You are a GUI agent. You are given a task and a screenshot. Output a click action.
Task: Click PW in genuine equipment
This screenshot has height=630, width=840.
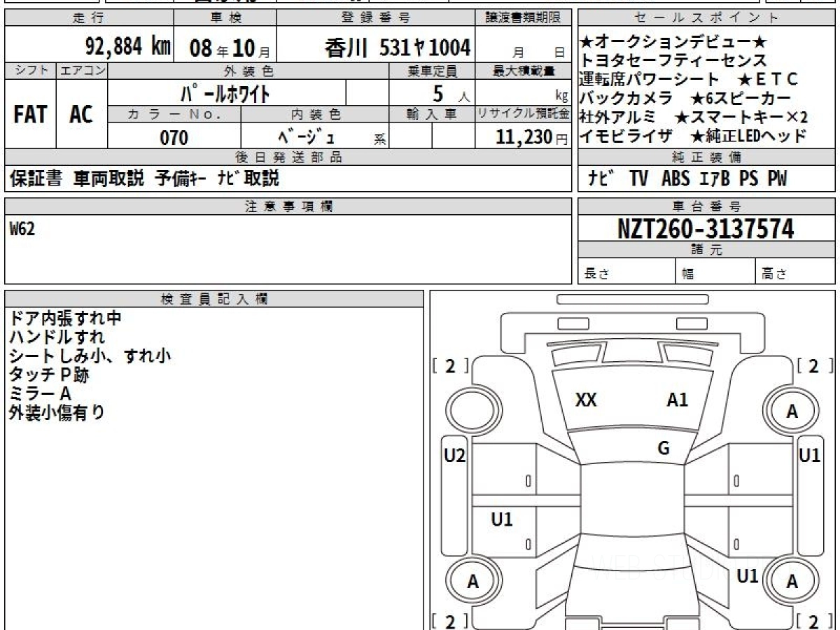777,178
